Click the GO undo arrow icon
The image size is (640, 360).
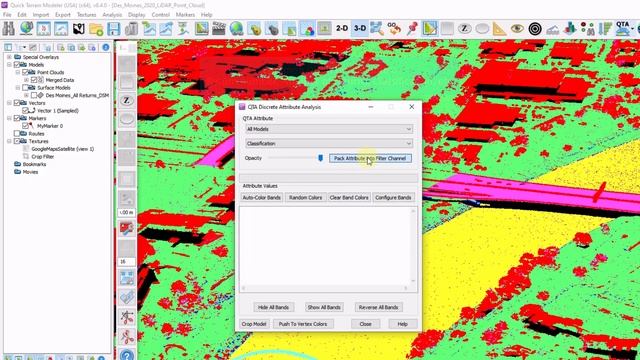point(394,29)
